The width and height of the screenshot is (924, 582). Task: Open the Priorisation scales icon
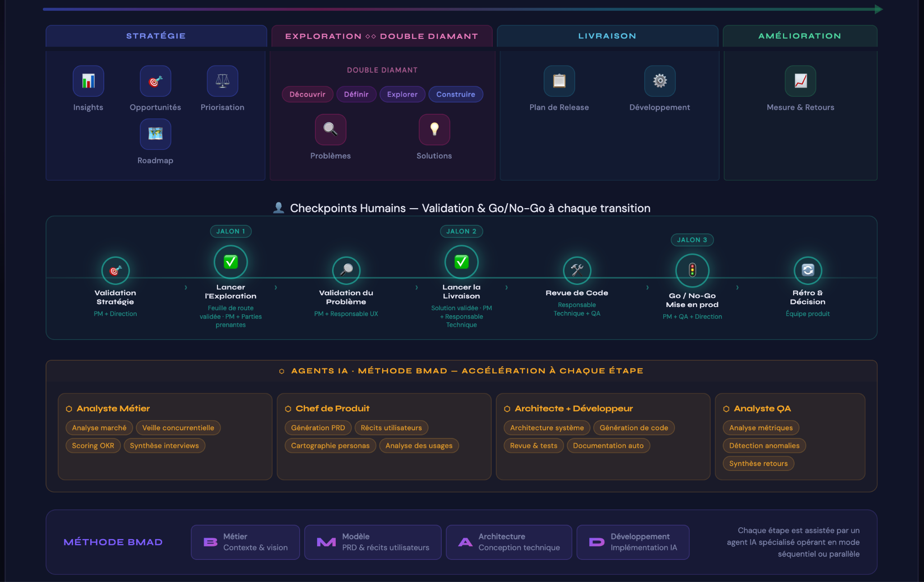coord(222,81)
